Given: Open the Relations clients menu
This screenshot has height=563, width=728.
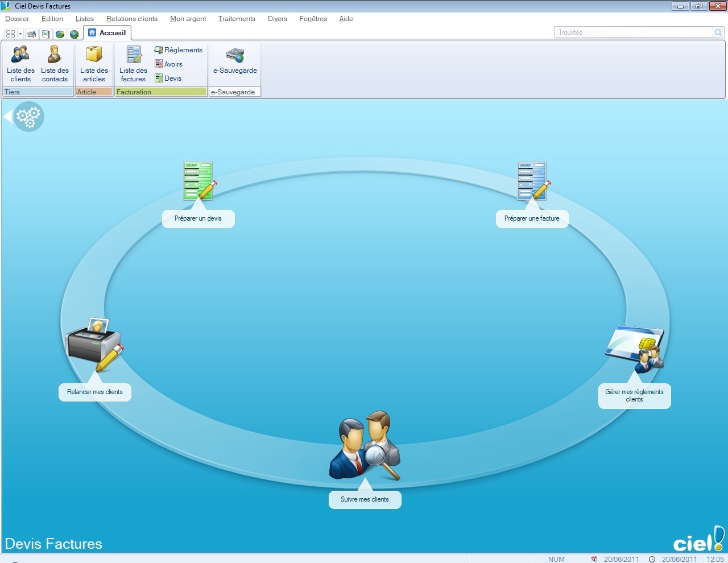Looking at the screenshot, I should point(132,19).
